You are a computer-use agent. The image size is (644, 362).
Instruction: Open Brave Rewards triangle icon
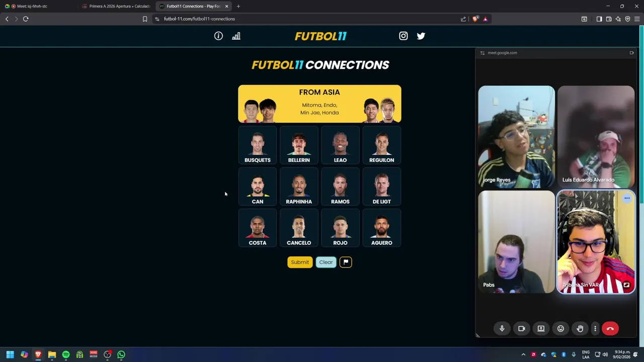tap(486, 19)
